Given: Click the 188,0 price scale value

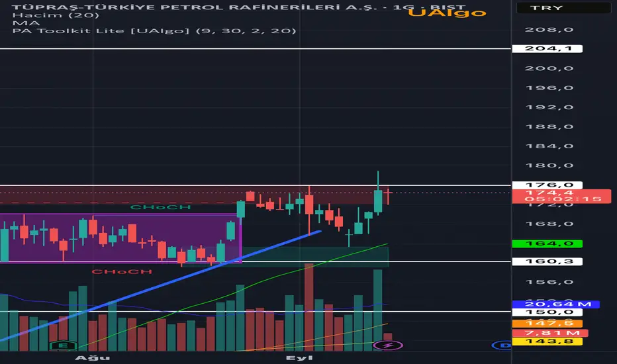Looking at the screenshot, I should [549, 126].
